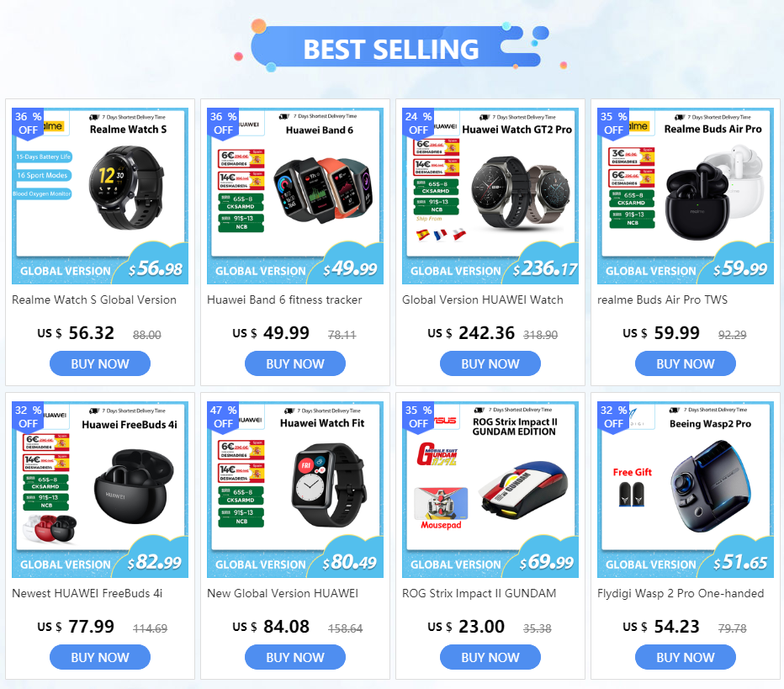
Task: Click BUY NOW under the 84.08 watch
Action: (x=295, y=657)
